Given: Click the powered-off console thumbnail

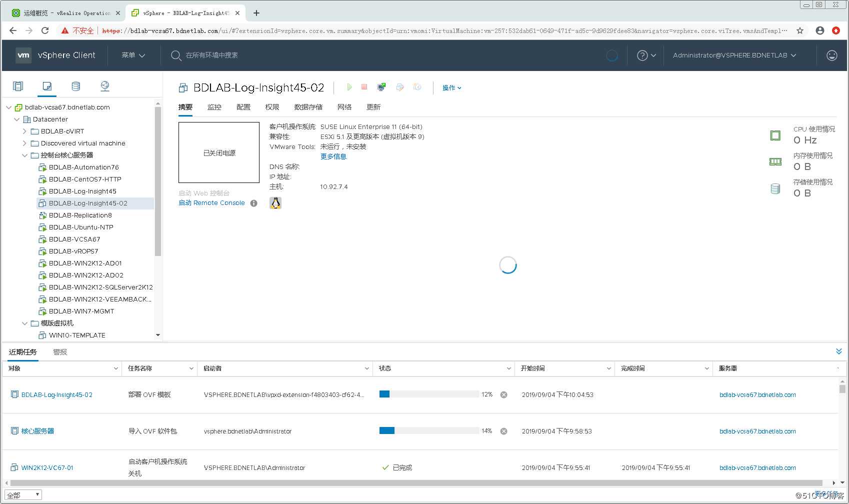Looking at the screenshot, I should [x=219, y=152].
